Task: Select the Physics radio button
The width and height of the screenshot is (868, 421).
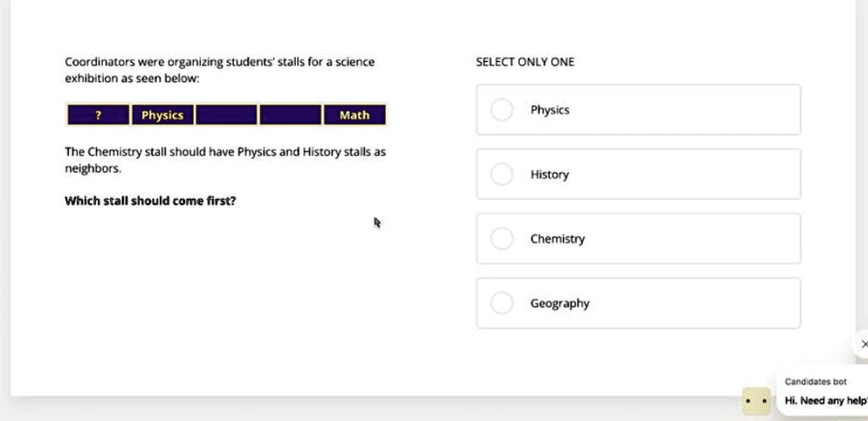Action: tap(502, 110)
